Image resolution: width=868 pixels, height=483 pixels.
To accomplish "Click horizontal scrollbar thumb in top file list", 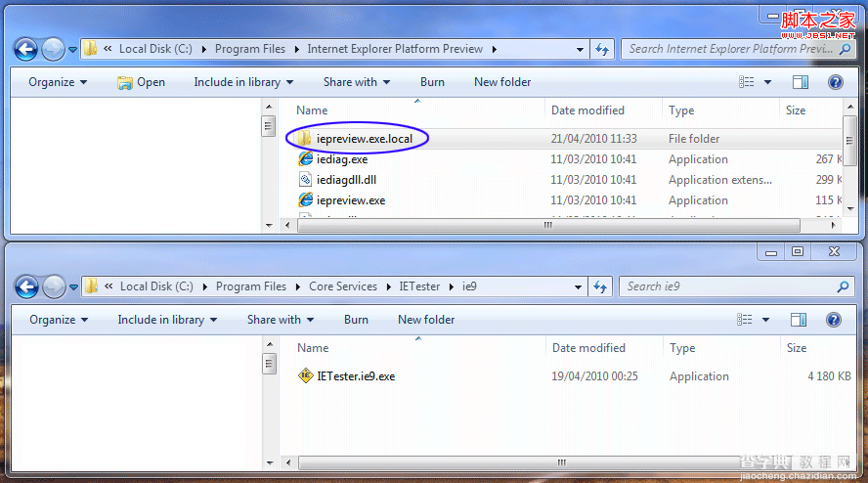I will [548, 225].
